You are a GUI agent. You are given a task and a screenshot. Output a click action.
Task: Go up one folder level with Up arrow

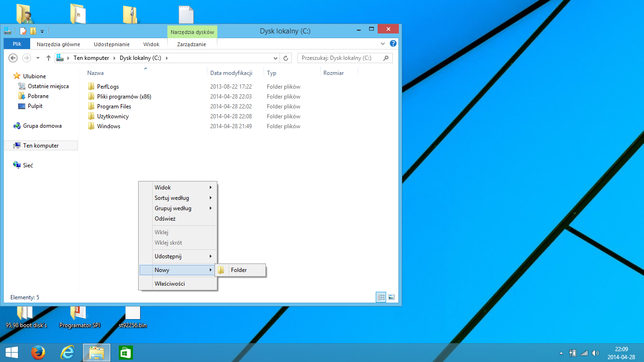click(48, 58)
